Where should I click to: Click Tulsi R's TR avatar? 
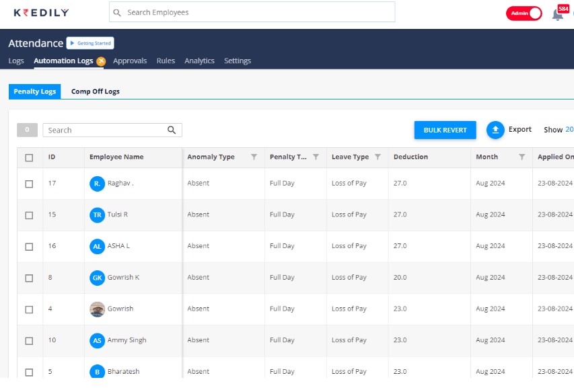98,215
